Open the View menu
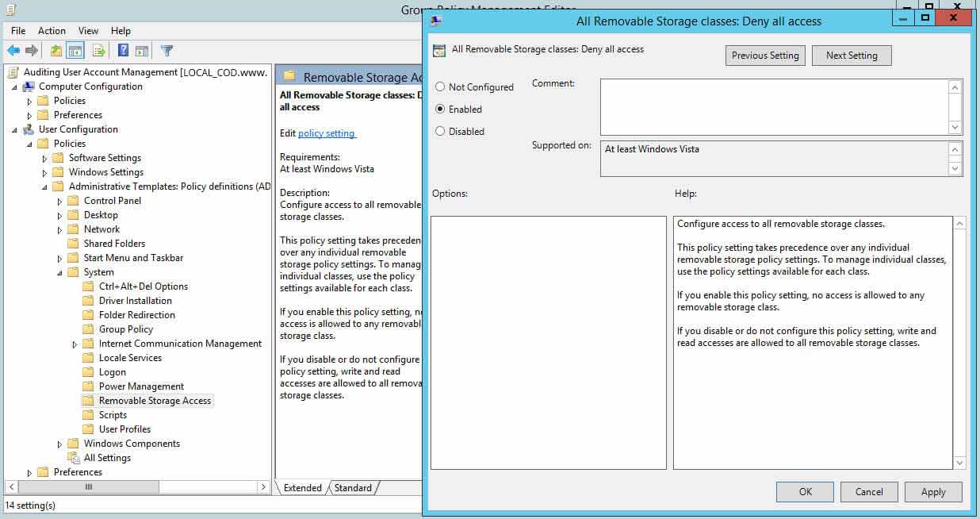 point(89,31)
